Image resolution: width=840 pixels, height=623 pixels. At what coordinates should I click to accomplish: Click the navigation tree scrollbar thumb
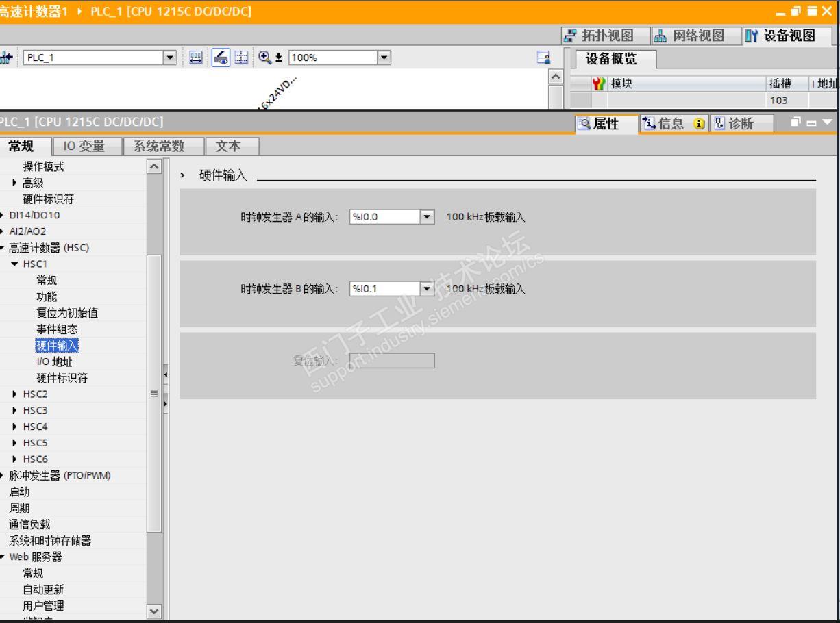(x=155, y=394)
